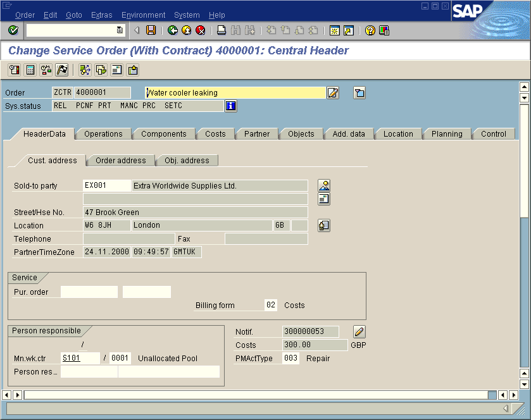Go to the Objects tab
Viewport: 531px width, 420px height.
click(x=301, y=134)
